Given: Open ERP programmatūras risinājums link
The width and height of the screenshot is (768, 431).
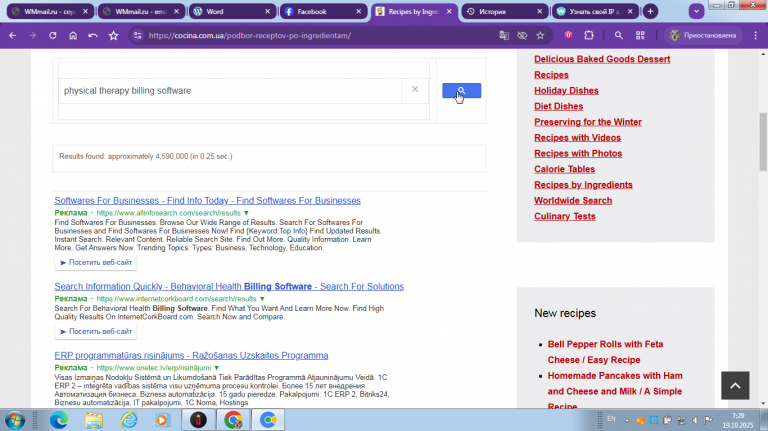Looking at the screenshot, I should (x=191, y=356).
